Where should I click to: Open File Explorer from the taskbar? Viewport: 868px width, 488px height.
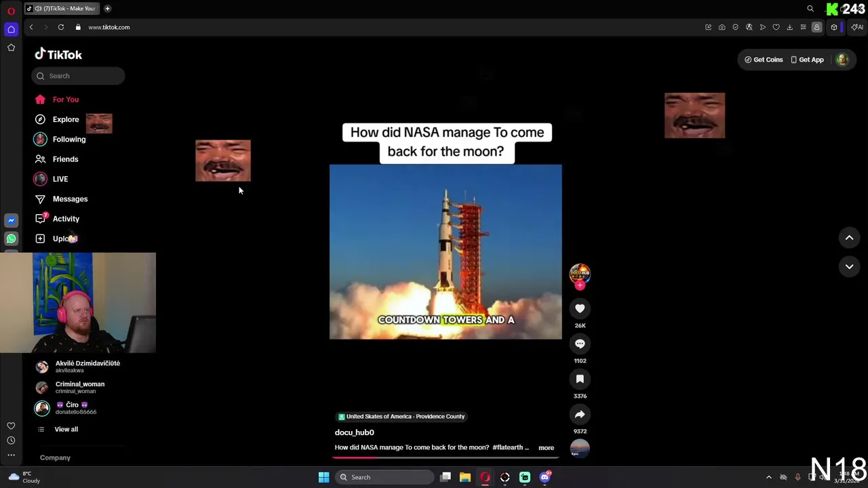[x=465, y=477]
